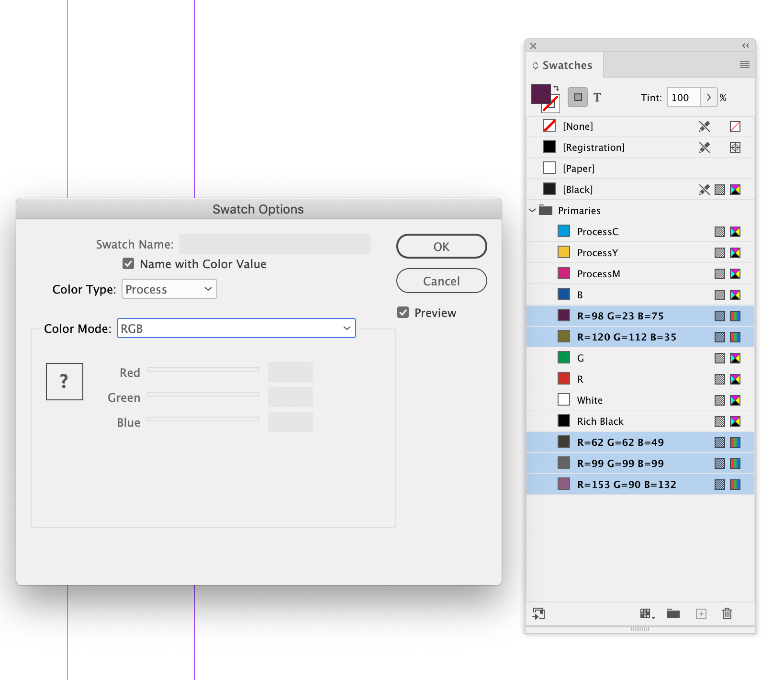The image size is (784, 680).
Task: Cancel the Swatch Options dialog
Action: [x=441, y=281]
